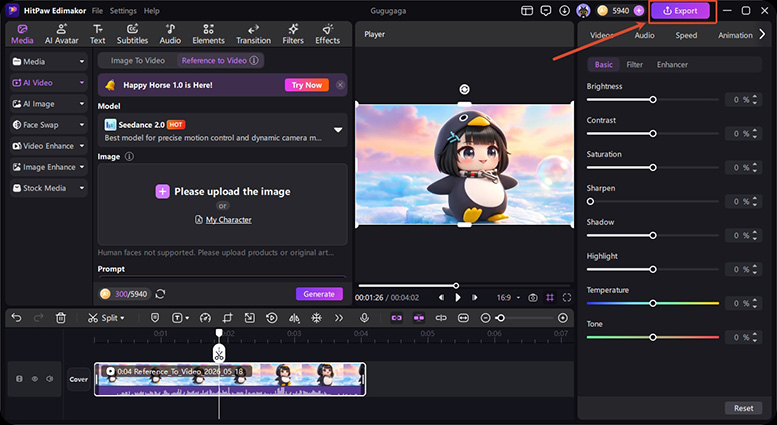This screenshot has width=777, height=425.
Task: Toggle the magnetic link snapping in timeline
Action: 396,318
